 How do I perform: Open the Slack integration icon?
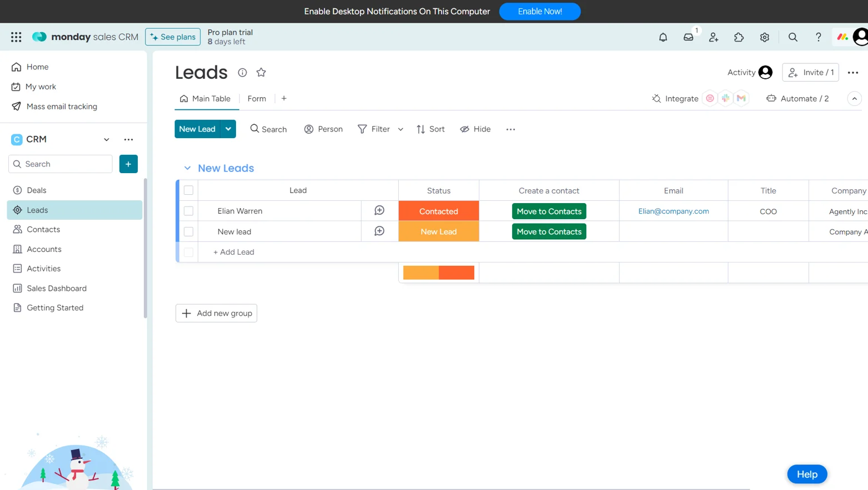click(725, 98)
